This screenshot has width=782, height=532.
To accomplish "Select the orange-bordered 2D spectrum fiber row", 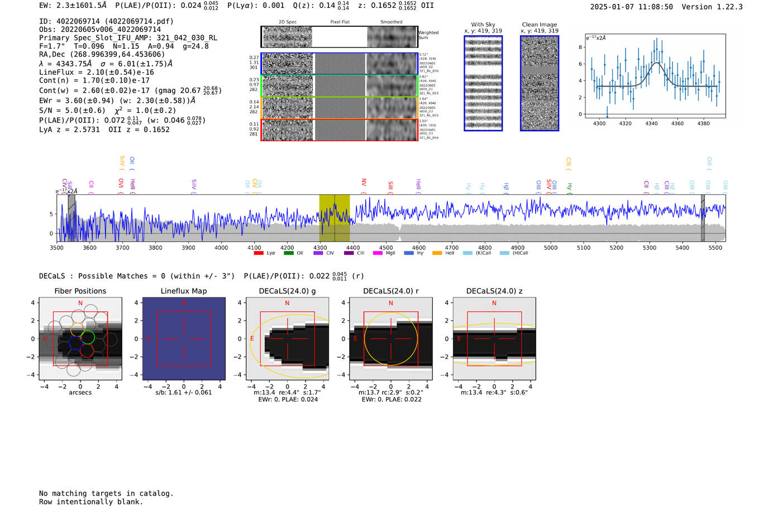I will pyautogui.click(x=340, y=108).
